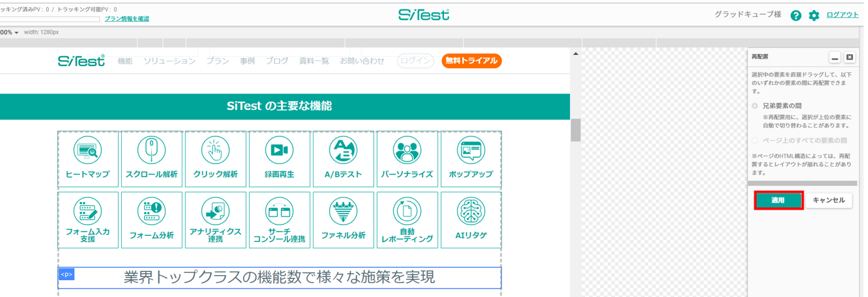This screenshot has width=868, height=297.
Task: Select the パーソナライズ people icon tile
Action: pyautogui.click(x=407, y=159)
